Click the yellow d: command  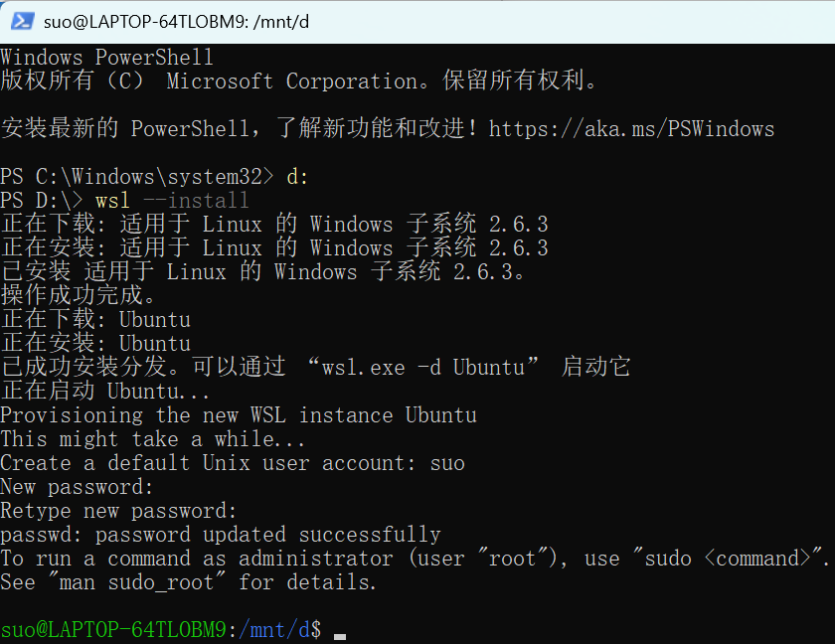point(297,177)
